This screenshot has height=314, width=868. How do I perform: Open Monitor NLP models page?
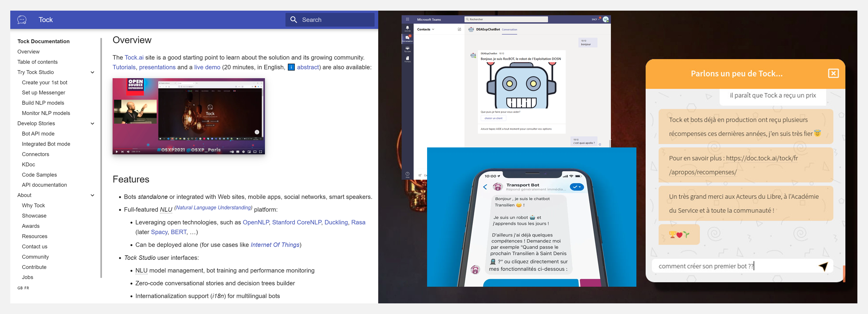pyautogui.click(x=46, y=113)
